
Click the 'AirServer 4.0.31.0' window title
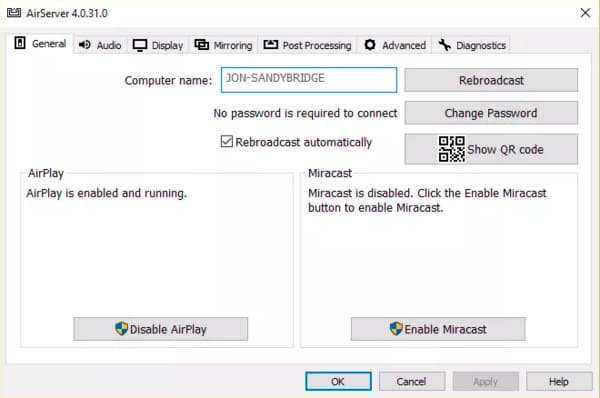[x=67, y=13]
